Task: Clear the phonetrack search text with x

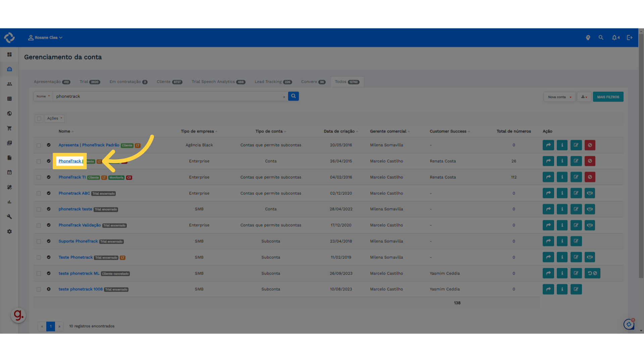Action: [284, 97]
